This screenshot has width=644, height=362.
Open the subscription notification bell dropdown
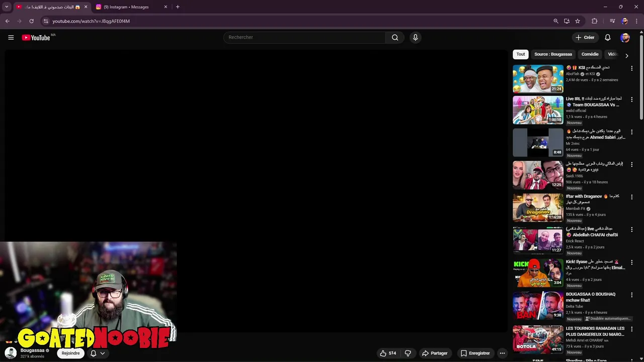(x=98, y=353)
